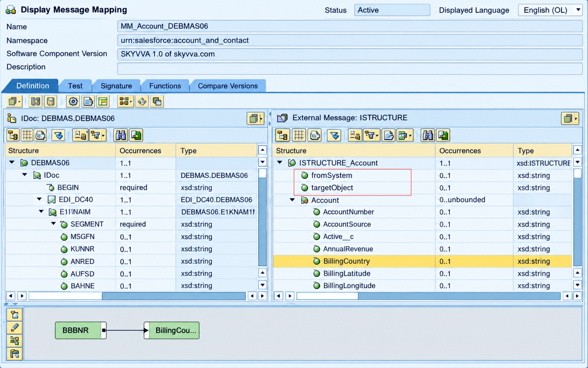Screen dimensions: 588x368
Task: Click the Occurrences column header in the IDoc pane
Action: (146, 151)
